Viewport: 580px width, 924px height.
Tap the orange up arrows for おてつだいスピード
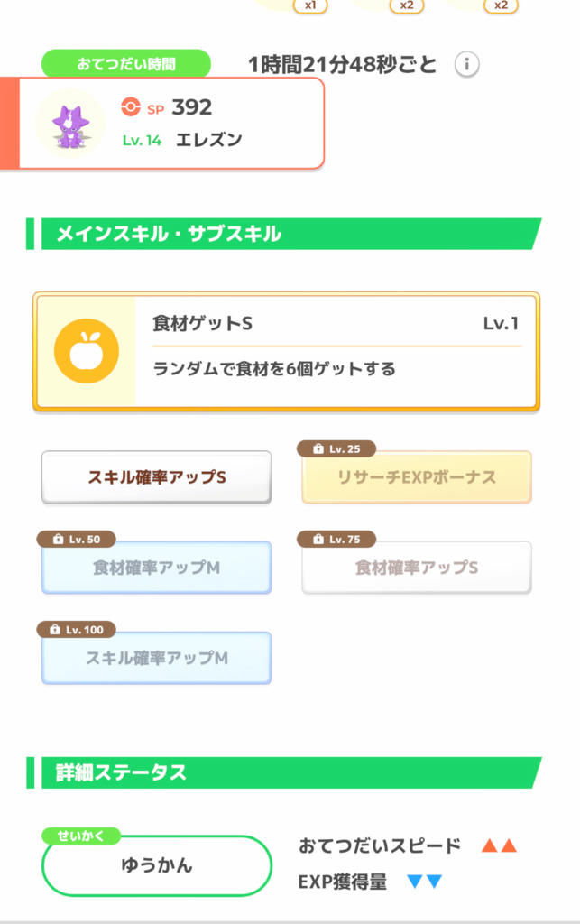[x=500, y=846]
